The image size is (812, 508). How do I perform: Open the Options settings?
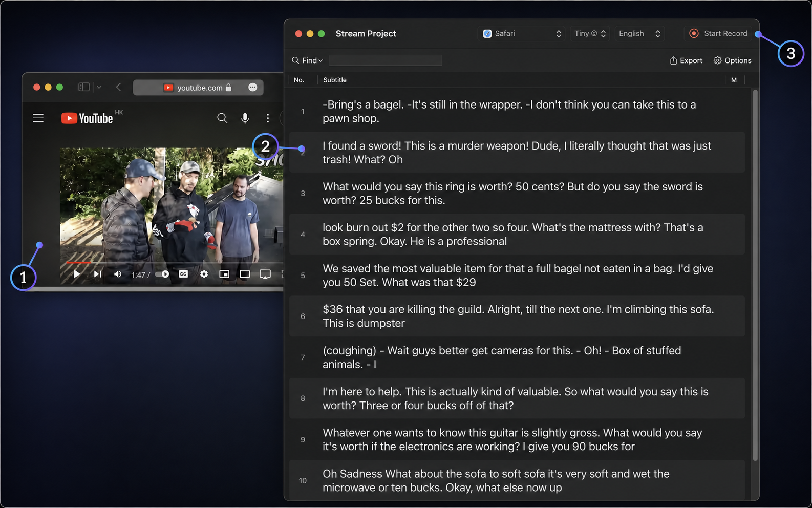click(733, 60)
